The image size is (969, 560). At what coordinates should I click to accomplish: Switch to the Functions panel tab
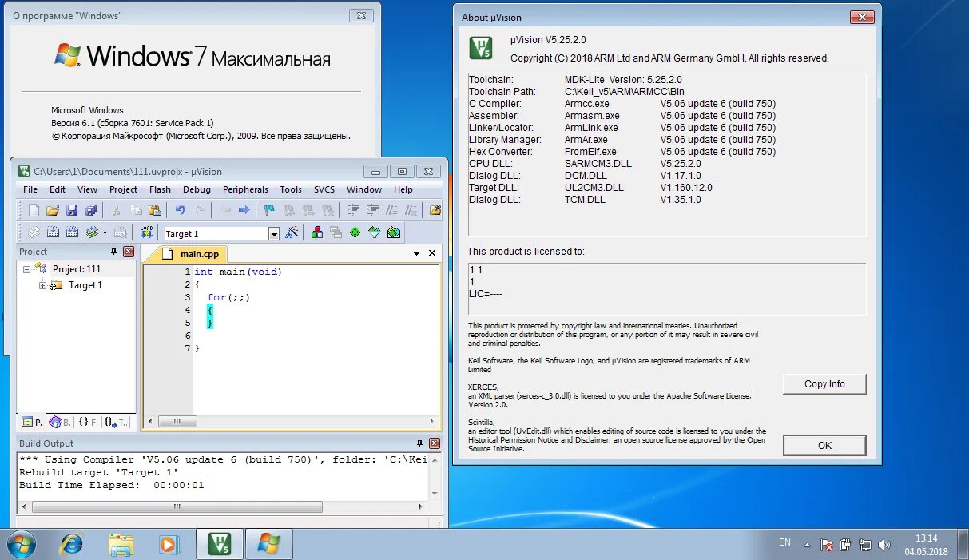point(88,422)
